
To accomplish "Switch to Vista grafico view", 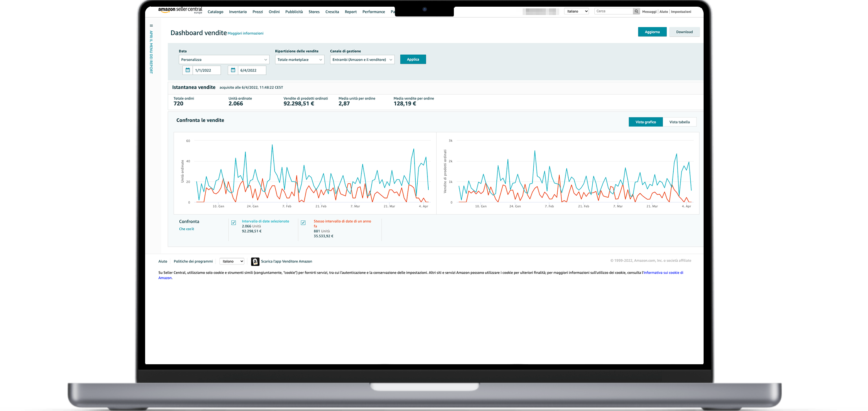I will pyautogui.click(x=646, y=122).
